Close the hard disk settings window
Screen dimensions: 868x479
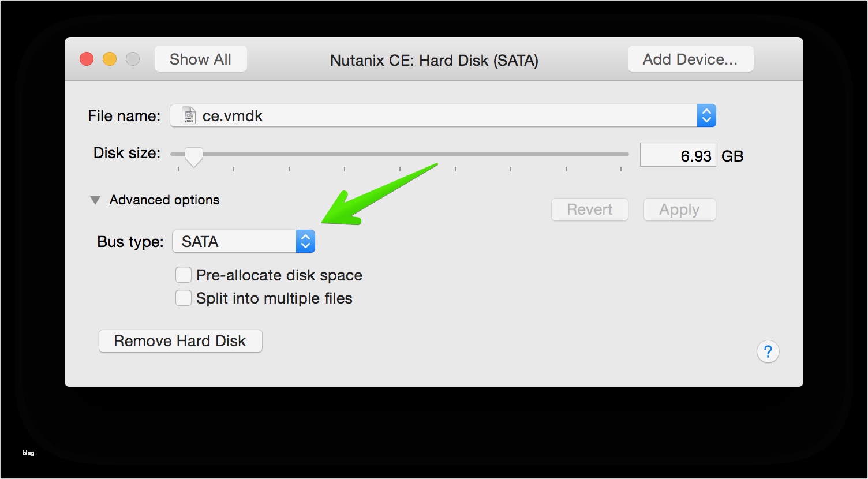click(x=87, y=59)
